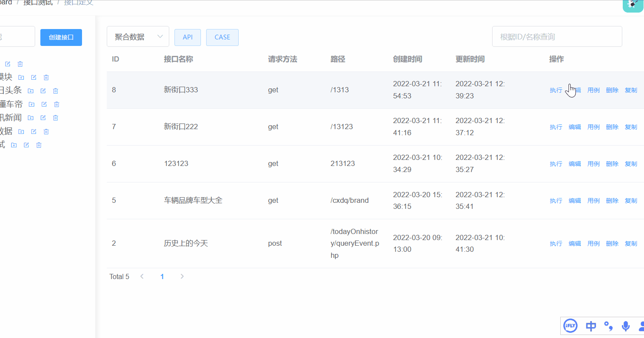Switch to the CASE tab
644x338 pixels.
point(222,37)
